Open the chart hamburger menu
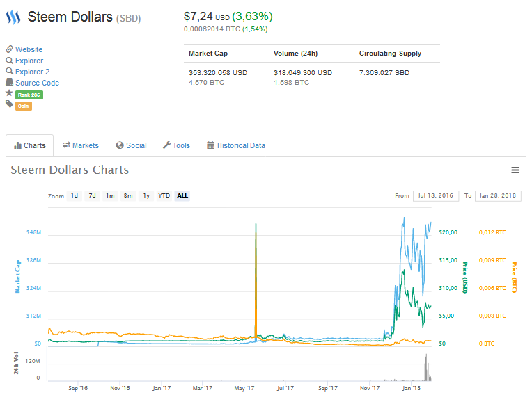This screenshot has height=402, width=532. click(515, 170)
